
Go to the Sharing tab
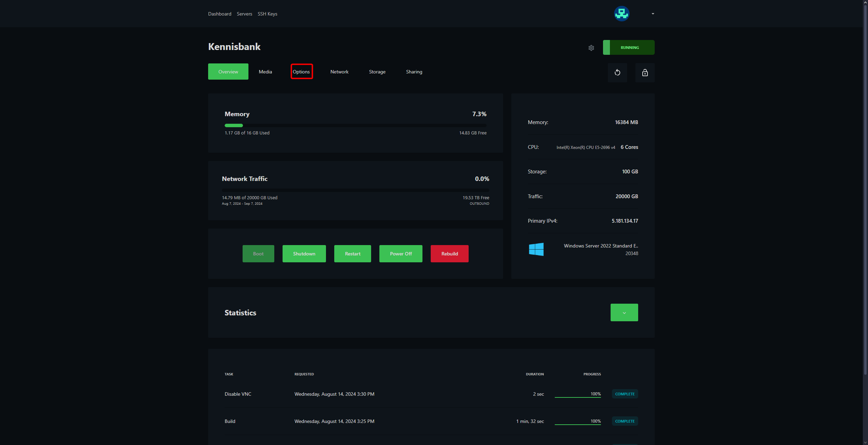coord(414,72)
